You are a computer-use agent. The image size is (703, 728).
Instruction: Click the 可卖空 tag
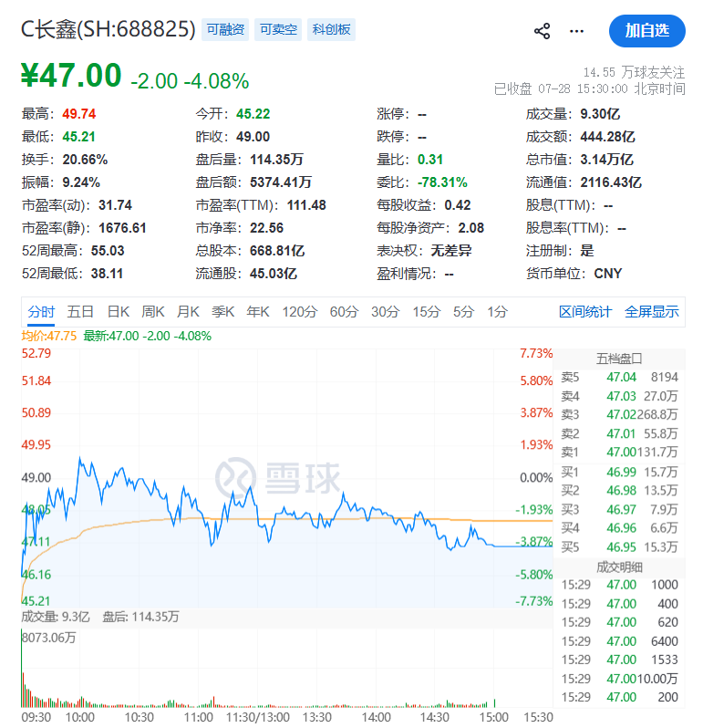pos(278,30)
